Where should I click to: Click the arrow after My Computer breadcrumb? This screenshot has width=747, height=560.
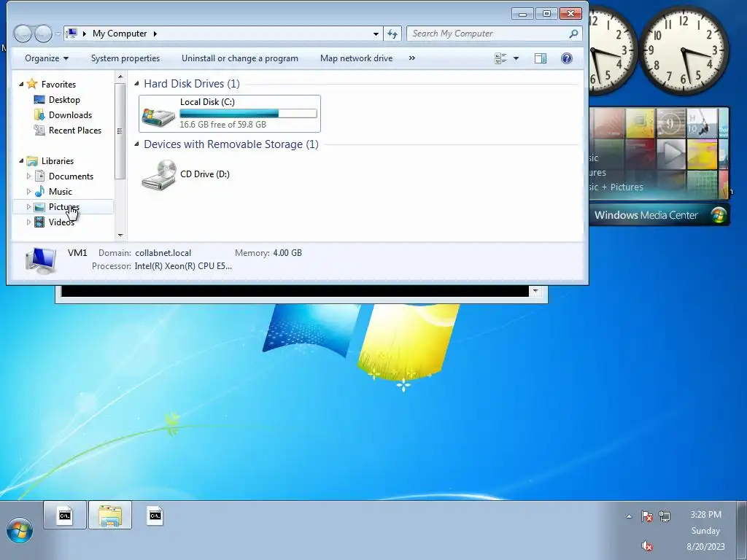(x=155, y=34)
